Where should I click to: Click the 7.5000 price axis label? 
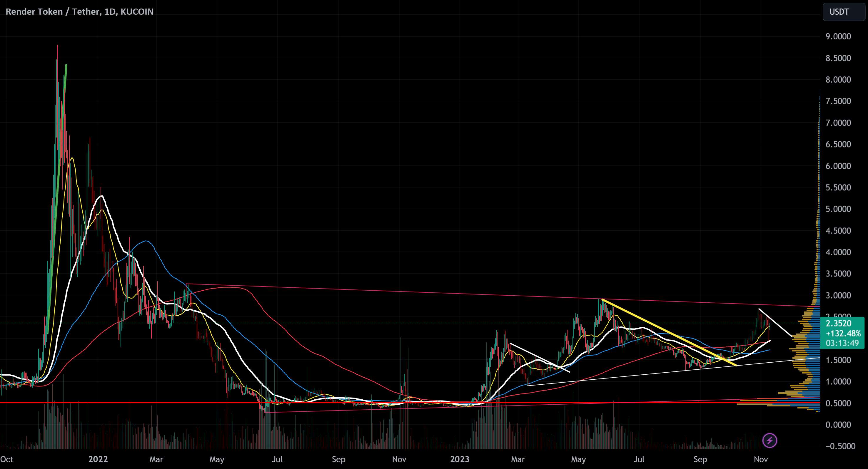coord(838,101)
